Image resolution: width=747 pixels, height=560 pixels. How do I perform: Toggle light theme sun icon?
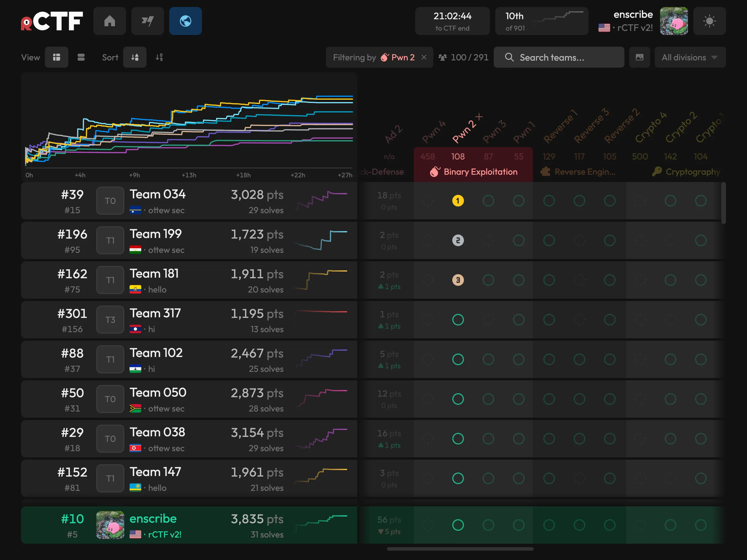(x=709, y=21)
